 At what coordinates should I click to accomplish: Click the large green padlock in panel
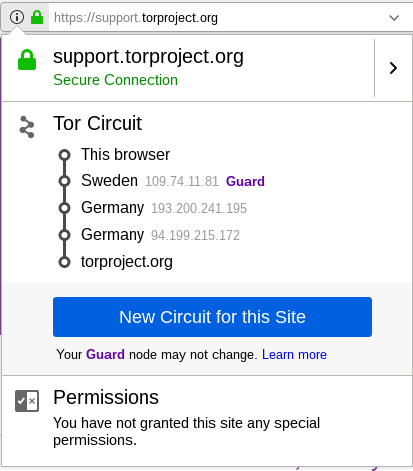click(27, 60)
